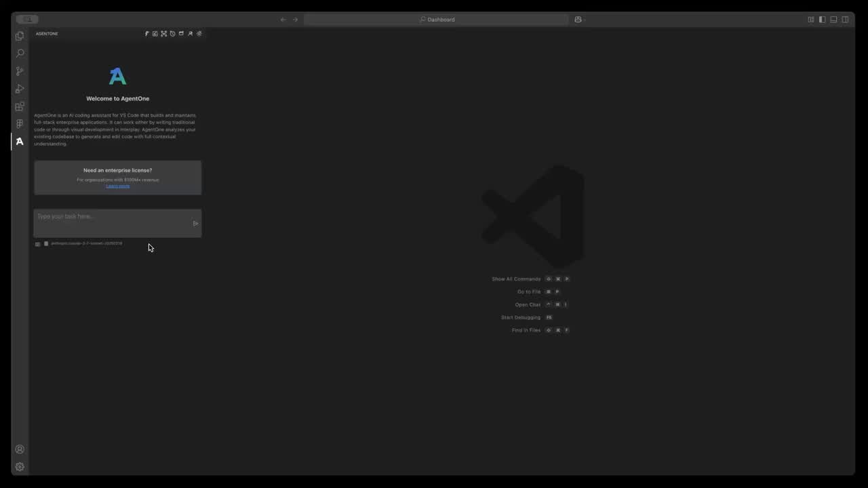This screenshot has height=488, width=868.
Task: Click the person account icon in the AgentOne header
Action: [191, 33]
